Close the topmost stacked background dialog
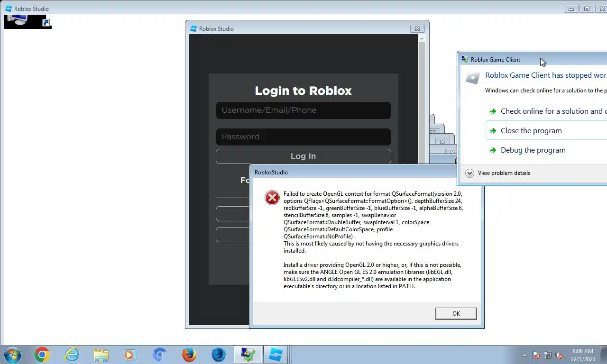The image size is (607, 364). click(432, 132)
